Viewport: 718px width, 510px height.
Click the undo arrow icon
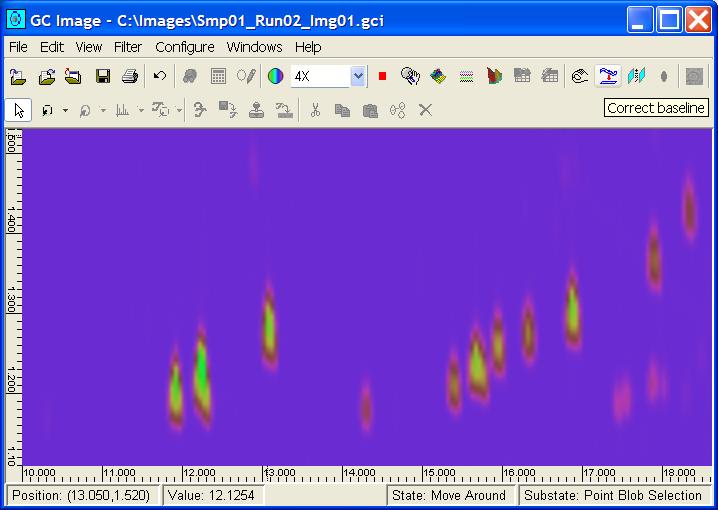pyautogui.click(x=160, y=76)
